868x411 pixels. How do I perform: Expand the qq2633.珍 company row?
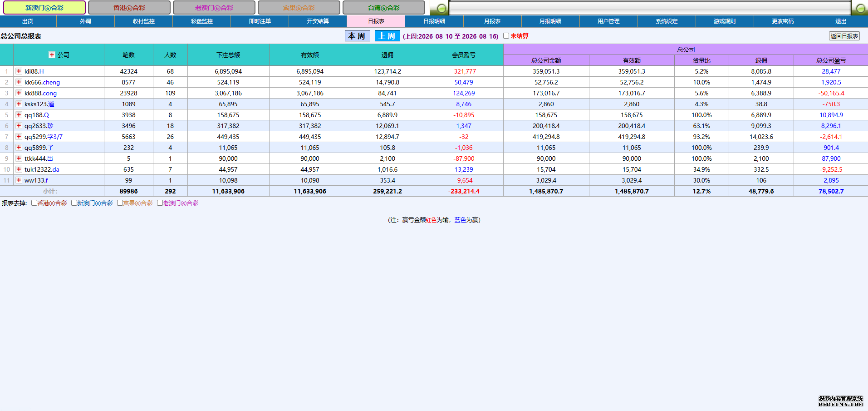point(19,125)
